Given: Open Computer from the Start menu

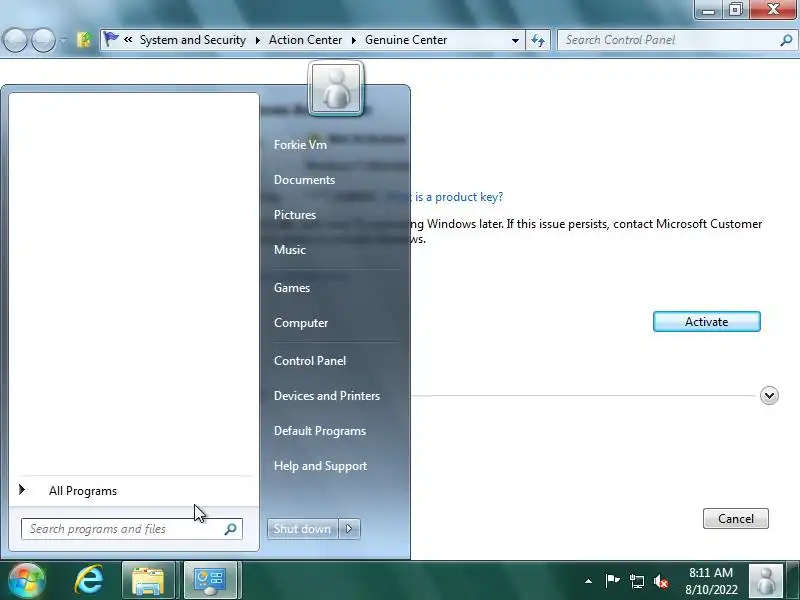Looking at the screenshot, I should coord(301,323).
